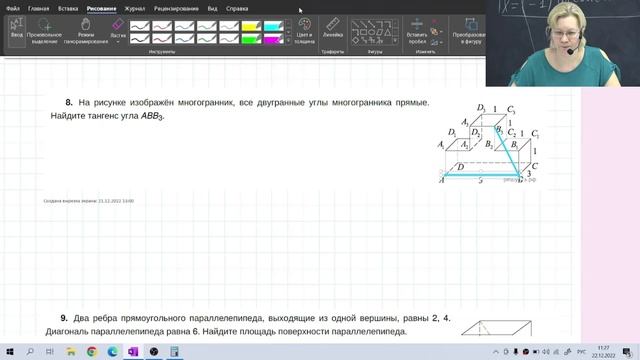Select the Ввод text input tool

[17, 31]
